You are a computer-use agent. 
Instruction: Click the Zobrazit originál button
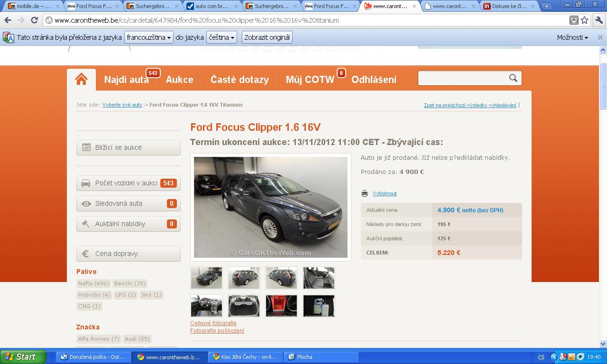point(267,37)
